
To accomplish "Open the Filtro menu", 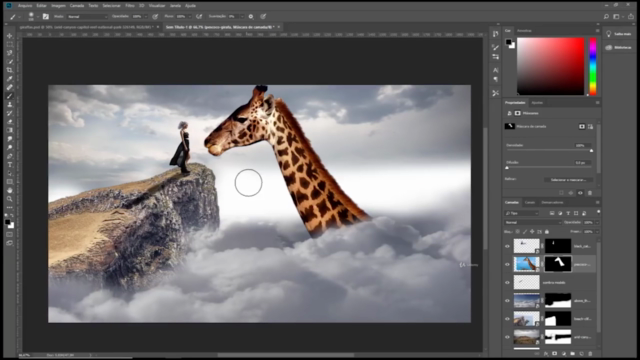I will pyautogui.click(x=130, y=6).
